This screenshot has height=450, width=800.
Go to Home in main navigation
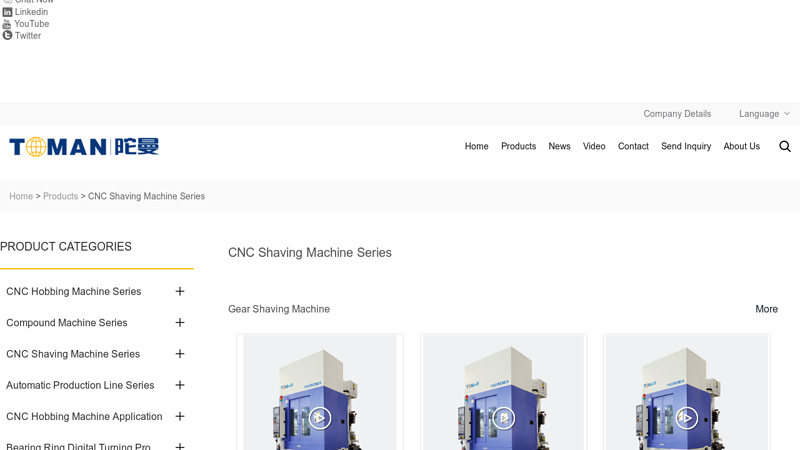pyautogui.click(x=477, y=146)
